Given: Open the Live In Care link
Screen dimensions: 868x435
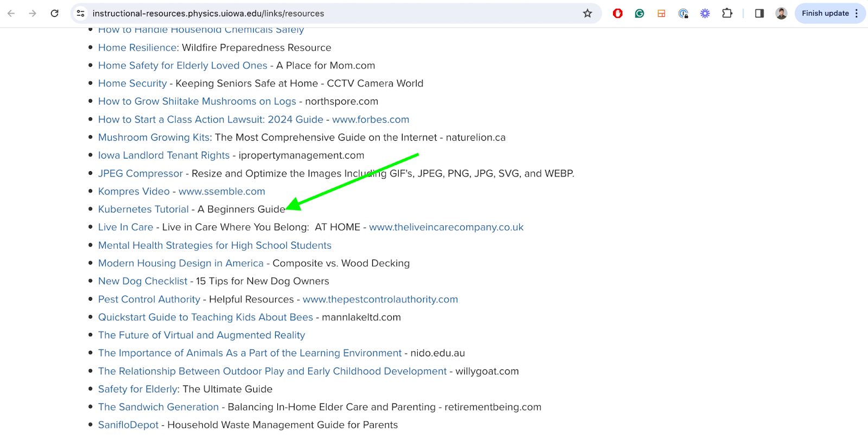Looking at the screenshot, I should point(126,227).
